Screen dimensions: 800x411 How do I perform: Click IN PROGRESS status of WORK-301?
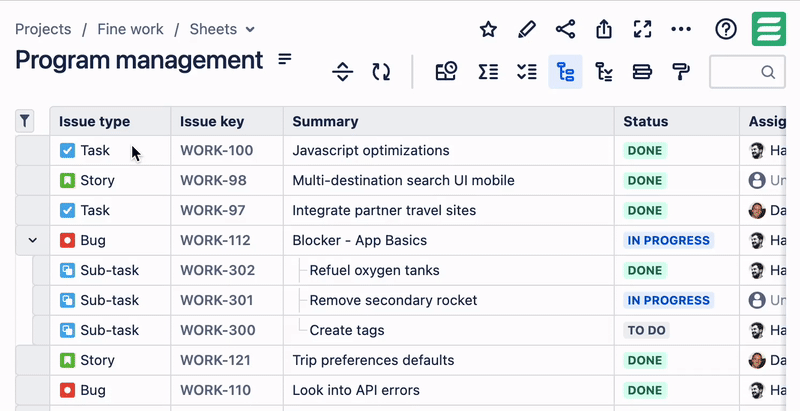[x=668, y=300]
